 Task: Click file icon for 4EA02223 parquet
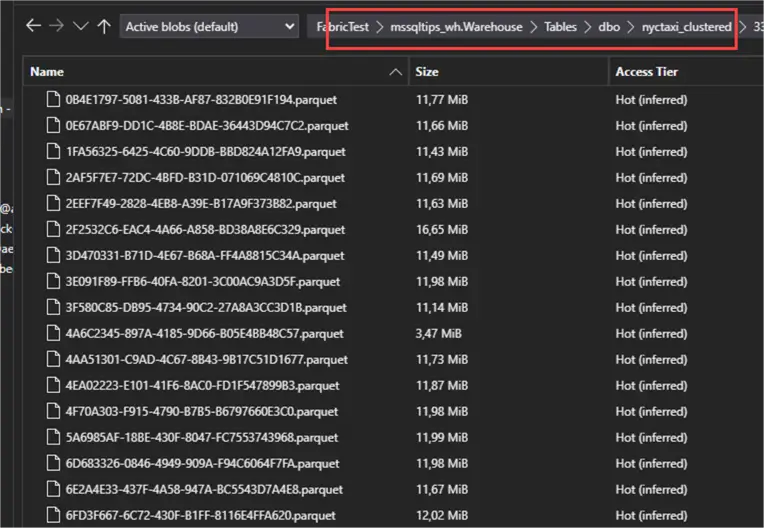(x=53, y=385)
